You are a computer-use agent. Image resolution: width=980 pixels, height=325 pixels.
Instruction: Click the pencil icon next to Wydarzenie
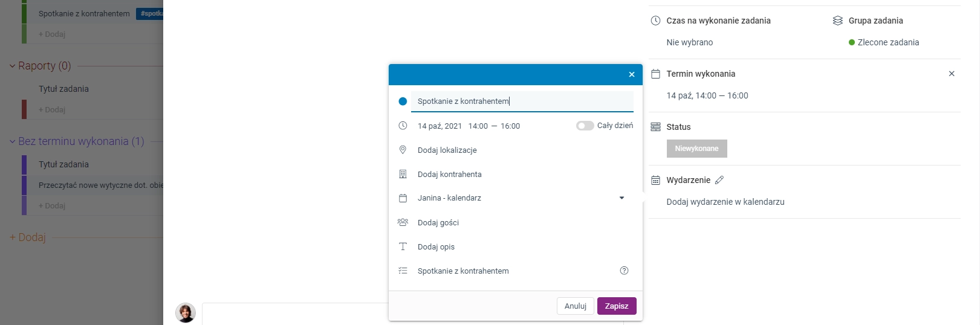pyautogui.click(x=719, y=180)
